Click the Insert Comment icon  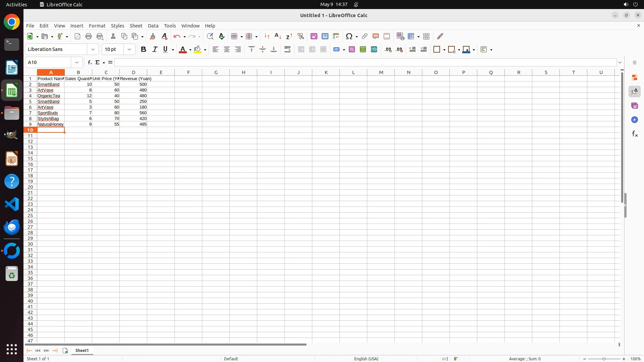coord(376,36)
